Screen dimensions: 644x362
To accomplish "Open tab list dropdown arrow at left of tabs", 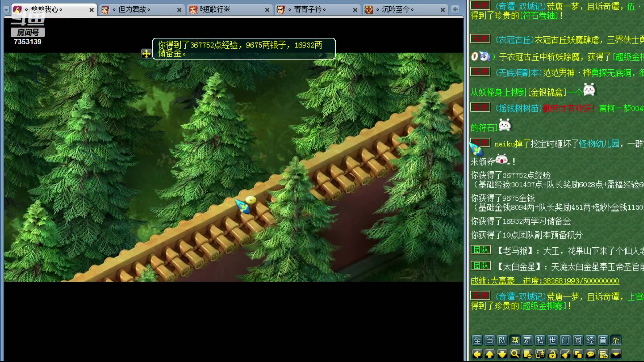I will [x=6, y=10].
